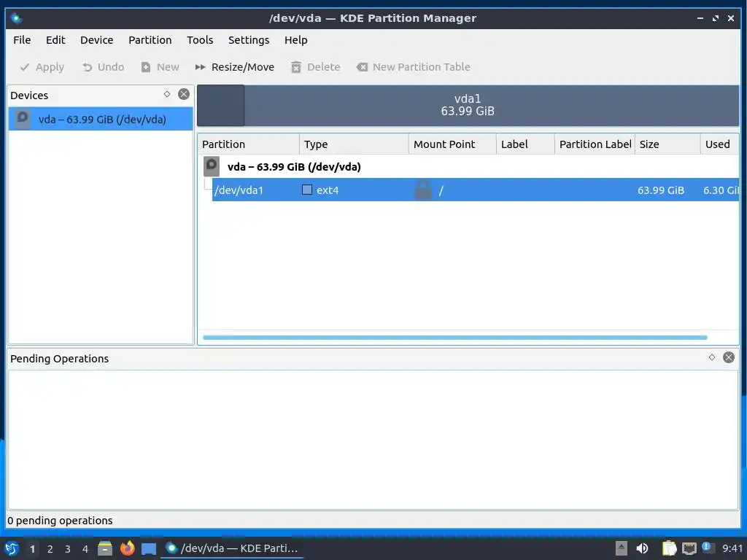Image resolution: width=747 pixels, height=560 pixels.
Task: Click the dark used-space portion of the vda1 bar
Action: (x=221, y=105)
